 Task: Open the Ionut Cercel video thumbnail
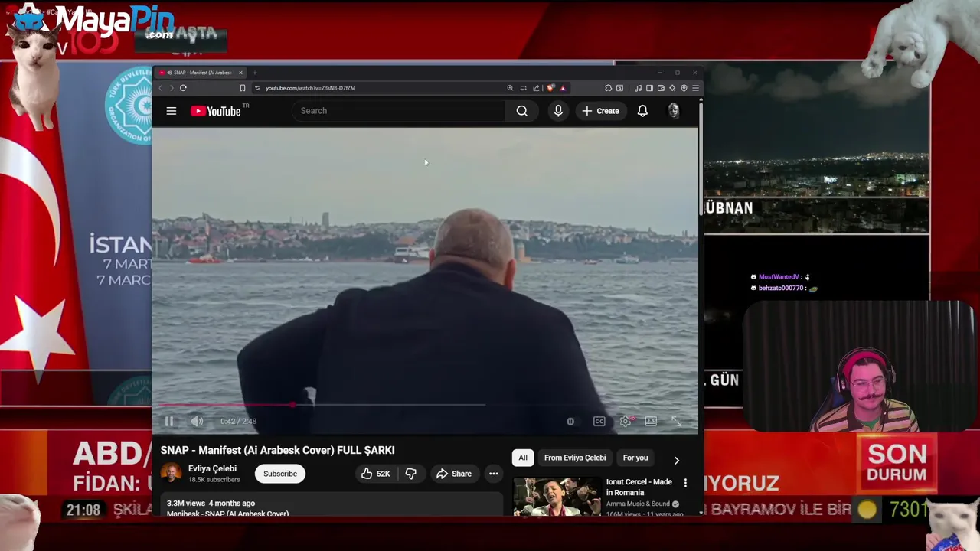click(x=557, y=497)
